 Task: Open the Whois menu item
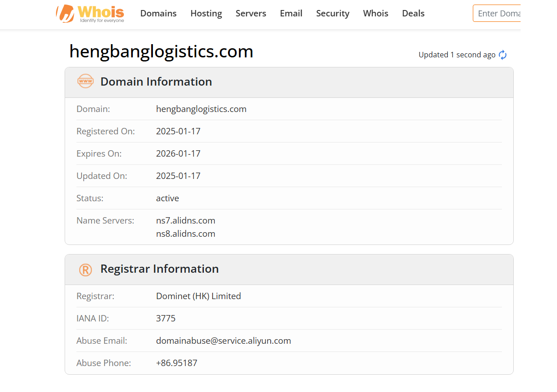coord(376,14)
